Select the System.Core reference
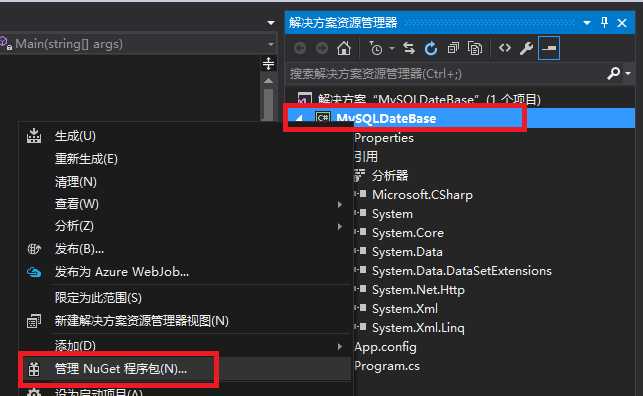Image resolution: width=643 pixels, height=396 pixels. [x=408, y=233]
